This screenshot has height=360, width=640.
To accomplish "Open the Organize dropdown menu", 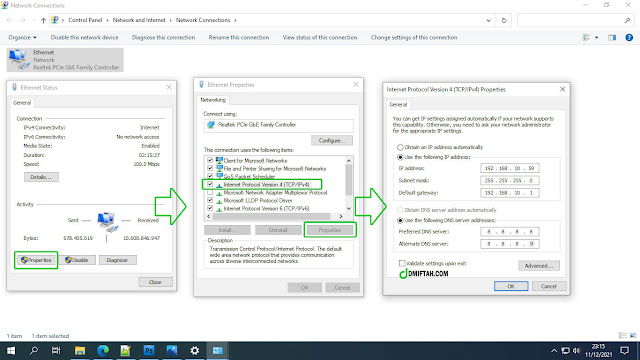I will click(x=22, y=38).
